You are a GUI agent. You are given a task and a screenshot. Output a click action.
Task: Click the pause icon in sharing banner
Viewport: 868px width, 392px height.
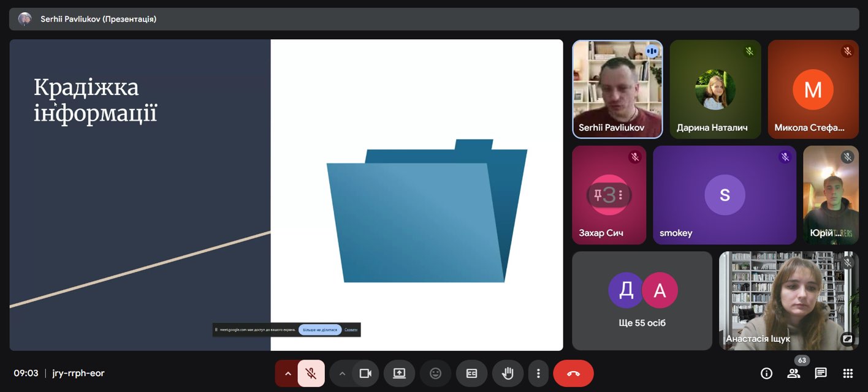(x=216, y=330)
